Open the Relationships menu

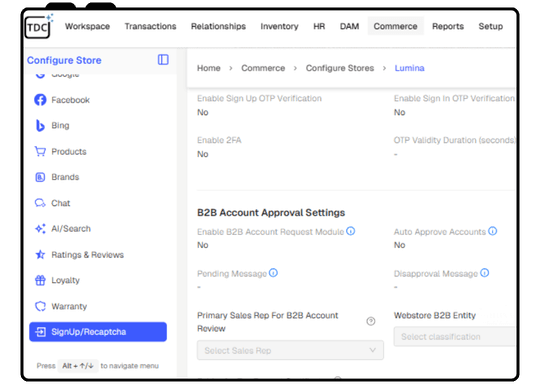click(218, 26)
